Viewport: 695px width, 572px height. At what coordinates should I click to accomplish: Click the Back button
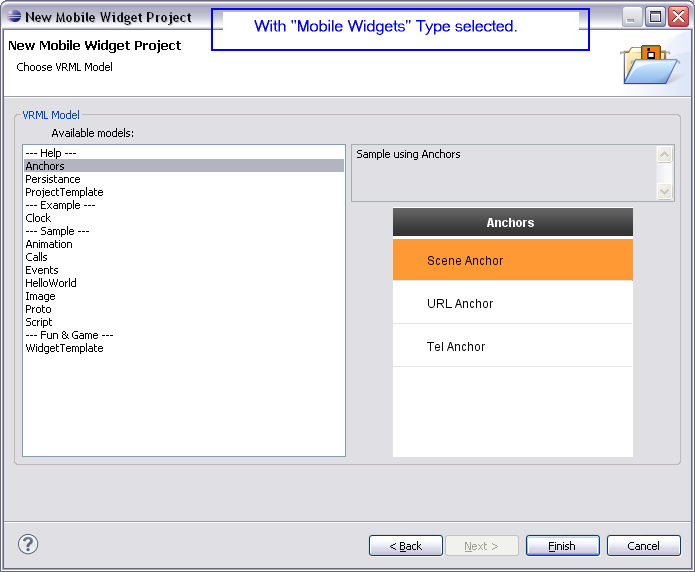tap(406, 546)
